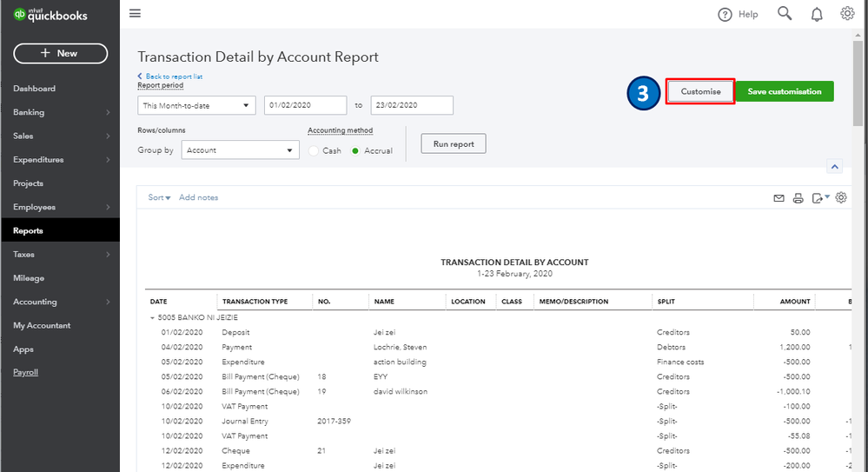Select the Cash accounting method

click(x=315, y=150)
